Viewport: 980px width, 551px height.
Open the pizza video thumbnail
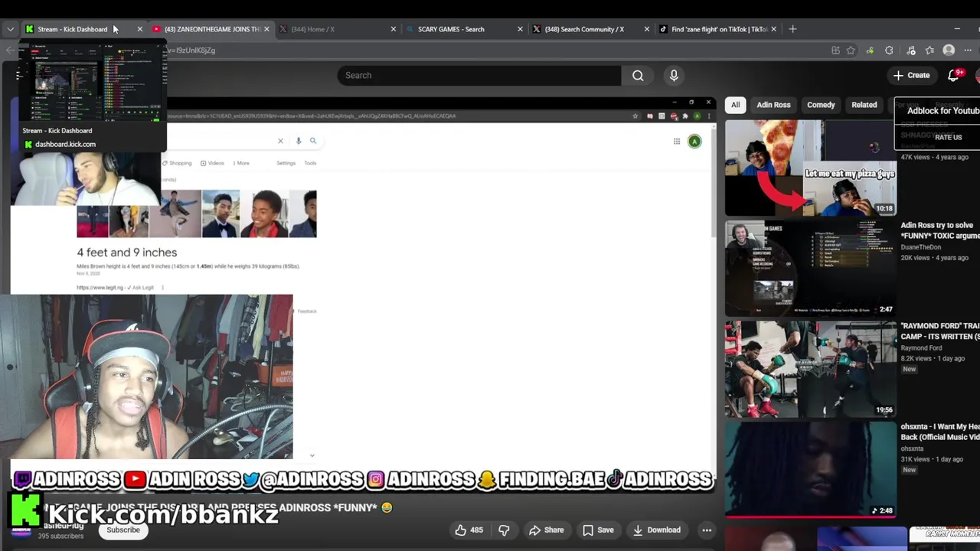(811, 168)
